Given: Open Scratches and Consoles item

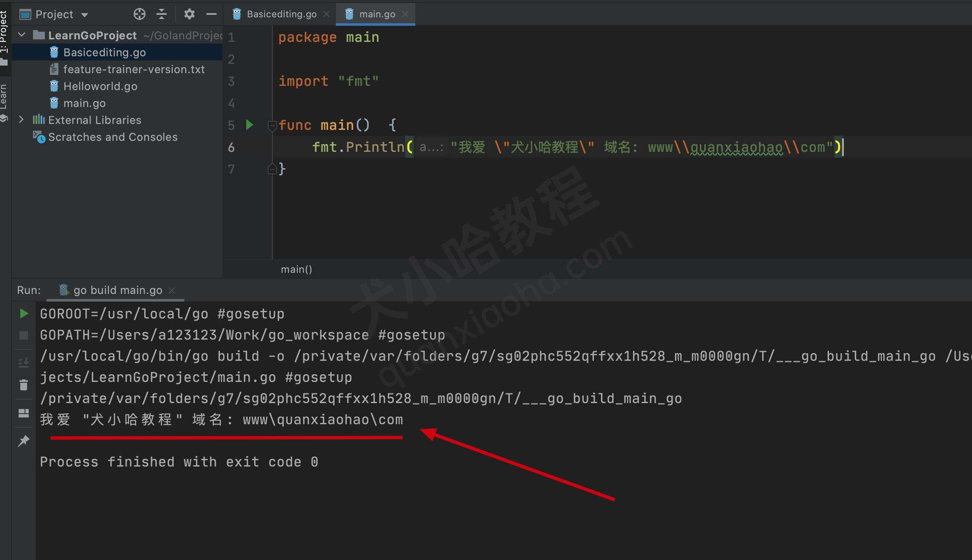Looking at the screenshot, I should [x=113, y=137].
